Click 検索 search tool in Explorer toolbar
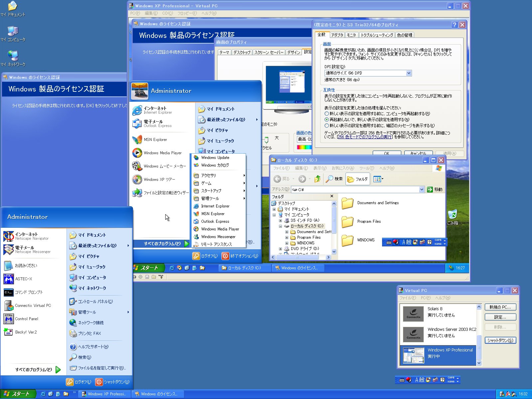 [x=334, y=179]
